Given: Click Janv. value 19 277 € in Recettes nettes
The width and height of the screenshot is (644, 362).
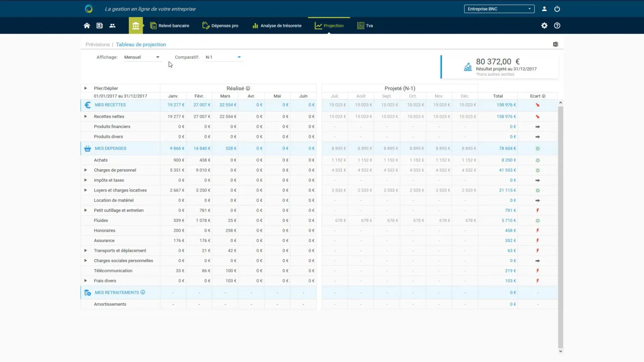Looking at the screenshot, I should tap(176, 117).
